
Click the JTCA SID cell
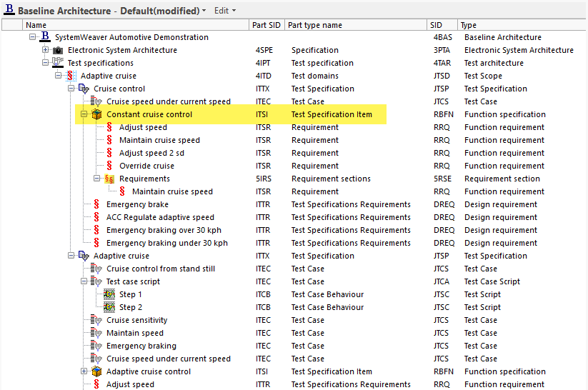click(442, 281)
